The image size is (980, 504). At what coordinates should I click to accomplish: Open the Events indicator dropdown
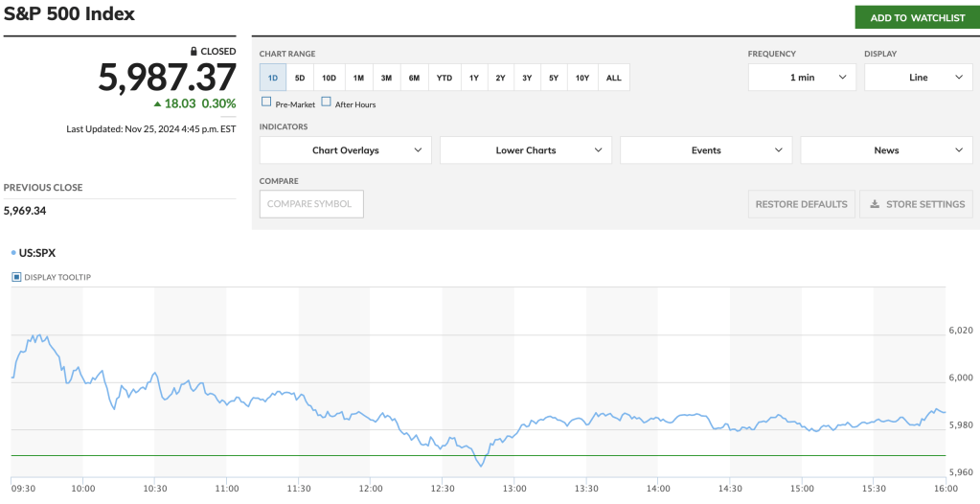pos(705,150)
